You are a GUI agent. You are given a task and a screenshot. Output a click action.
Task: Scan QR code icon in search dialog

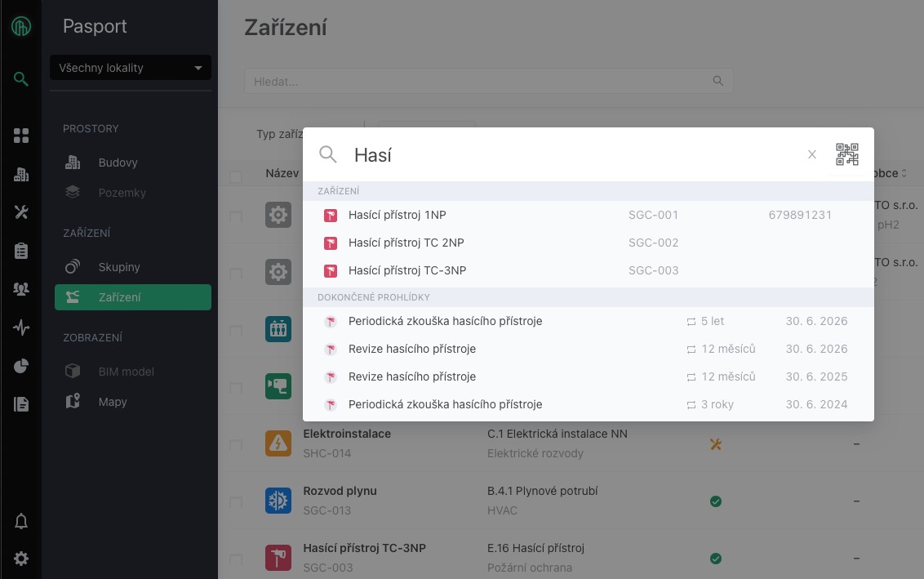click(x=847, y=154)
